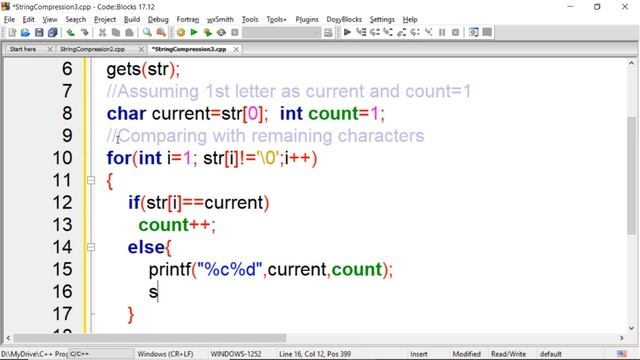Click the scroll down arrow
The height and width of the screenshot is (360, 640).
click(x=631, y=328)
